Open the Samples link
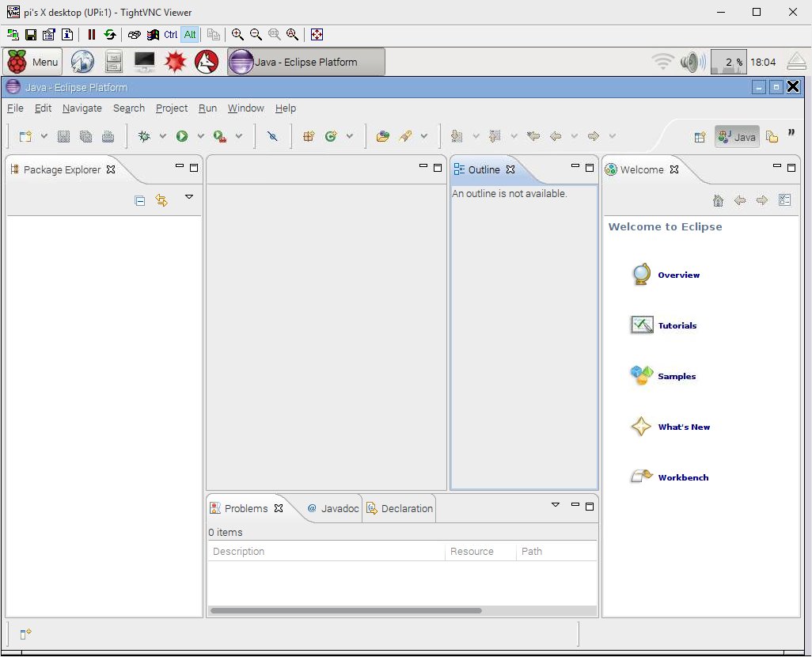 (x=677, y=377)
